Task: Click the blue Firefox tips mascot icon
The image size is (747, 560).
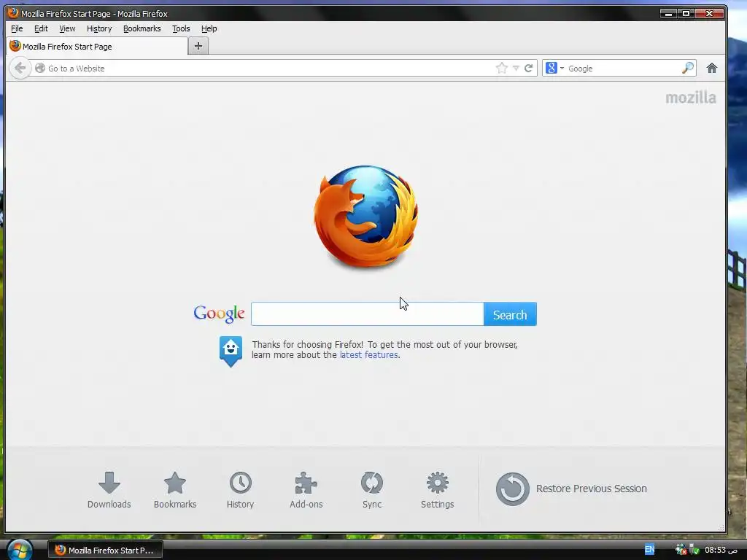Action: point(231,351)
